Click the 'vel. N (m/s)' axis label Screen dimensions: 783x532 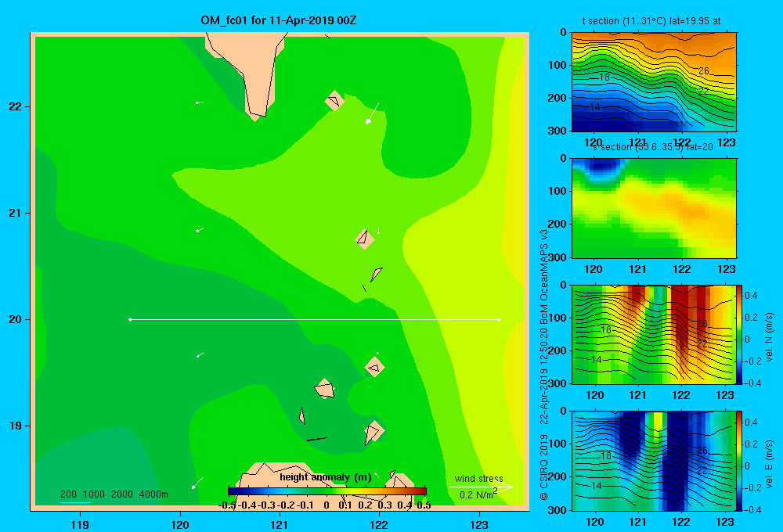[769, 337]
